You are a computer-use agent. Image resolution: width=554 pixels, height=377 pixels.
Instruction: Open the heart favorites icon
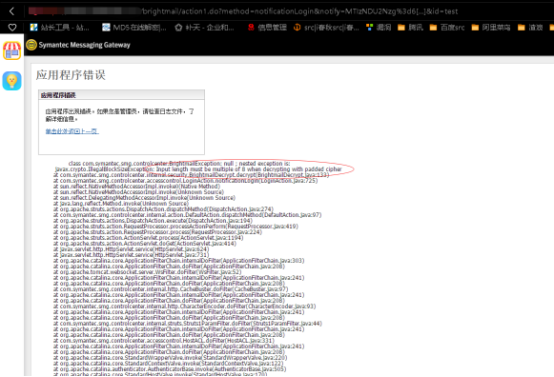(x=12, y=27)
